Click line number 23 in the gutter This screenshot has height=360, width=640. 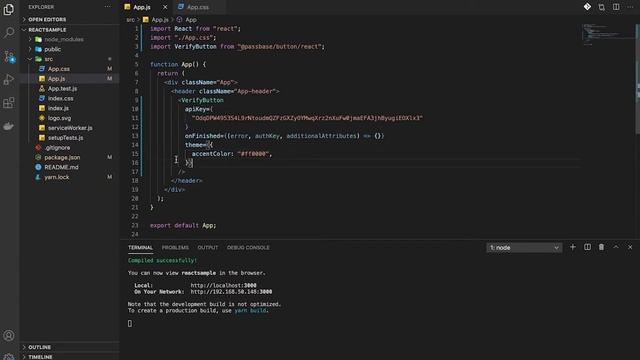[x=135, y=225]
